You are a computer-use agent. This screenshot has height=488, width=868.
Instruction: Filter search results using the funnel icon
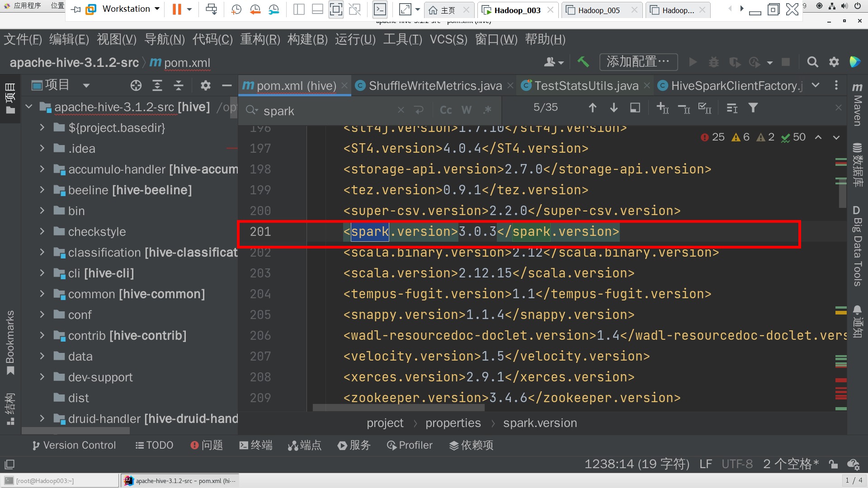click(x=753, y=108)
